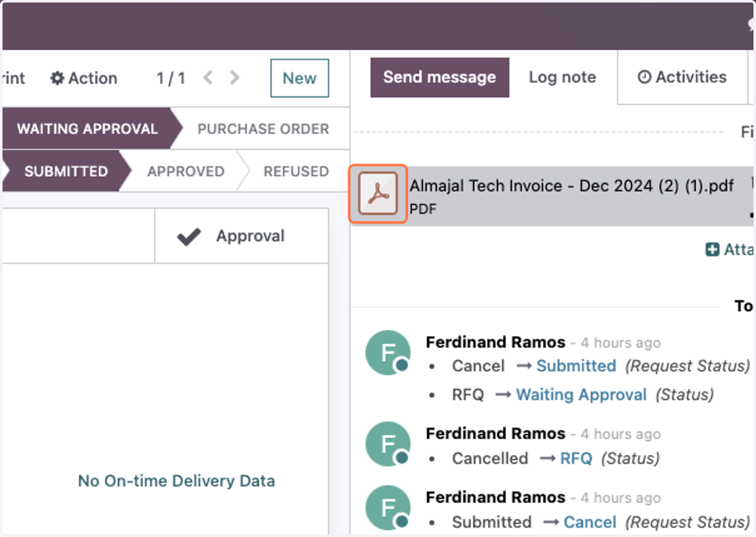Viewport: 756px width, 537px height.
Task: Go to the previous record arrow
Action: tap(208, 77)
